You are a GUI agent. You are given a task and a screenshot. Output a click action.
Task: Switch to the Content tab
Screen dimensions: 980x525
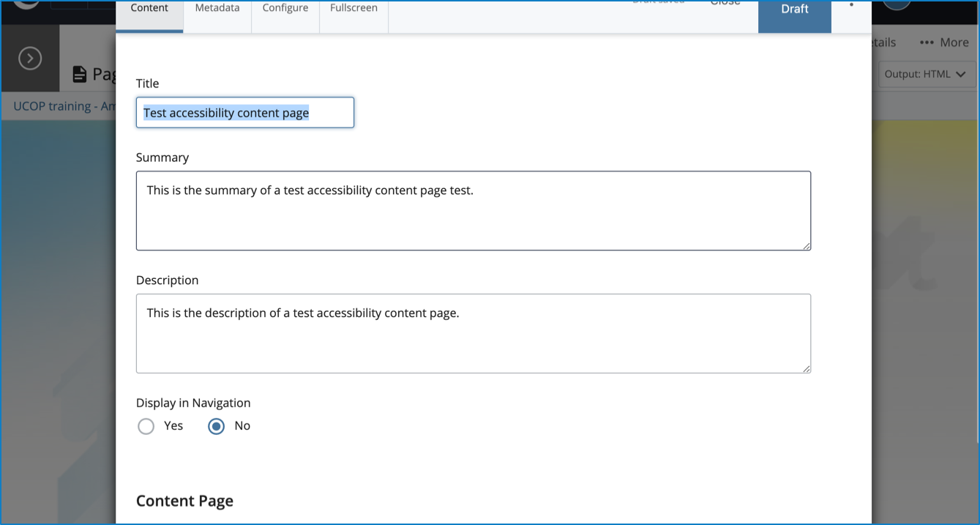click(x=149, y=9)
